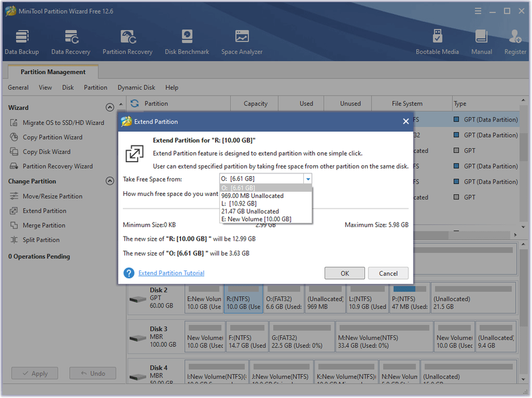
Task: Pick 969.00 MB Unallocated option
Action: coord(265,195)
